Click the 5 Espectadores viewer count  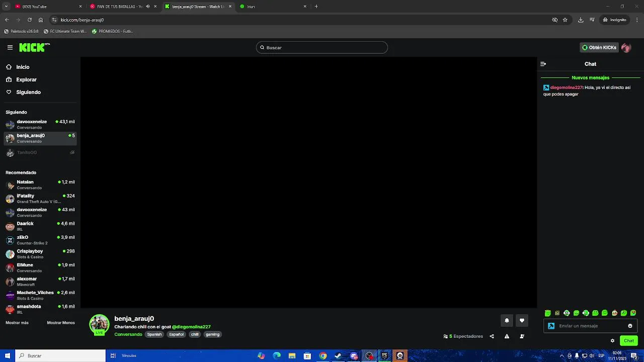(463, 336)
